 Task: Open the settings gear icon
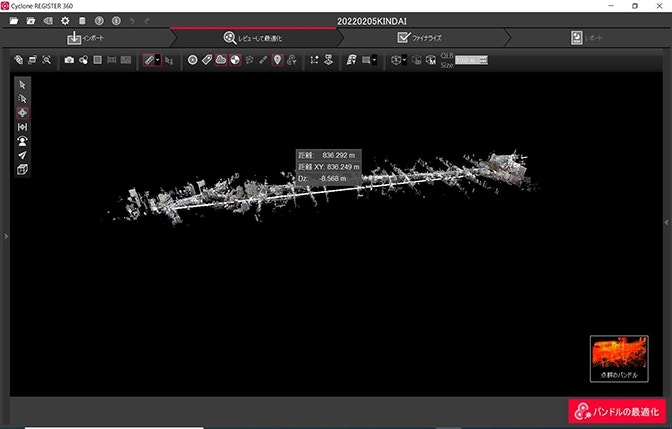click(x=65, y=21)
